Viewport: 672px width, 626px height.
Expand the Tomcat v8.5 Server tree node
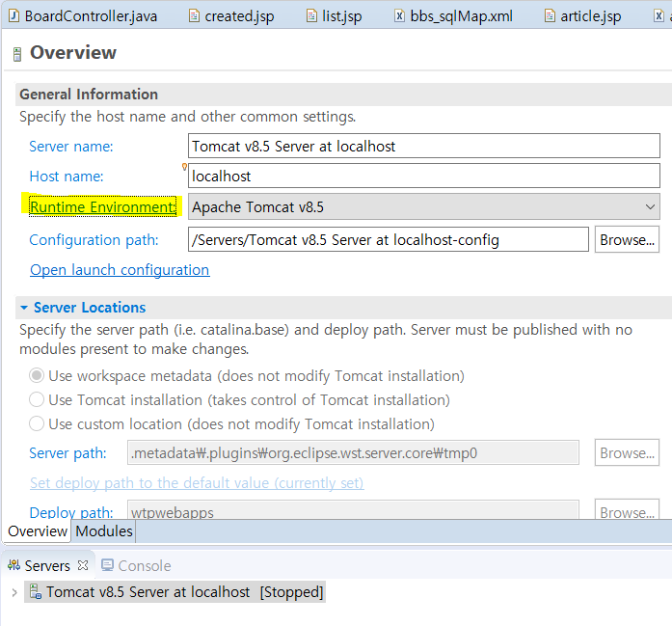coord(14,592)
